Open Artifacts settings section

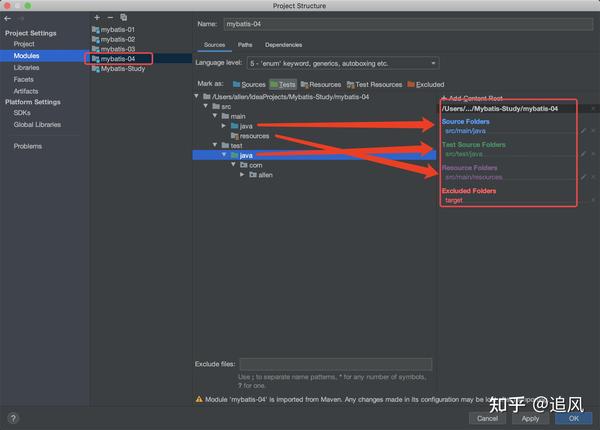(x=26, y=91)
